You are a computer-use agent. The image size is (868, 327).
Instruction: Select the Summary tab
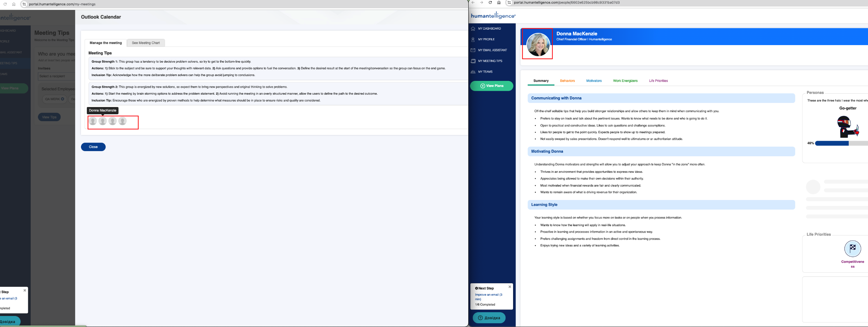pyautogui.click(x=541, y=81)
